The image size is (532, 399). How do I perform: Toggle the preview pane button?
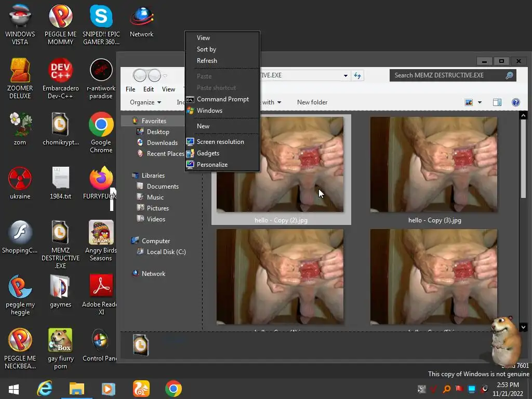point(497,102)
